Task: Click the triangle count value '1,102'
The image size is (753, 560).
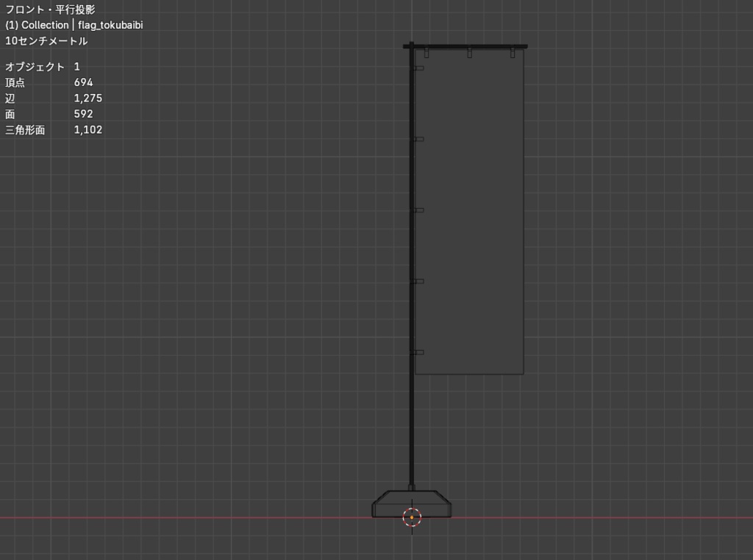Action: (88, 130)
